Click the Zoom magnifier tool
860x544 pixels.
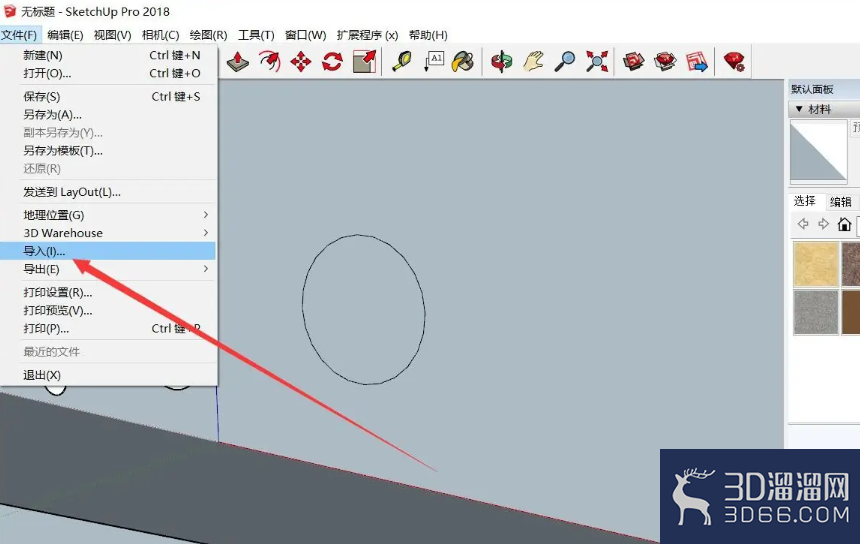click(x=565, y=61)
